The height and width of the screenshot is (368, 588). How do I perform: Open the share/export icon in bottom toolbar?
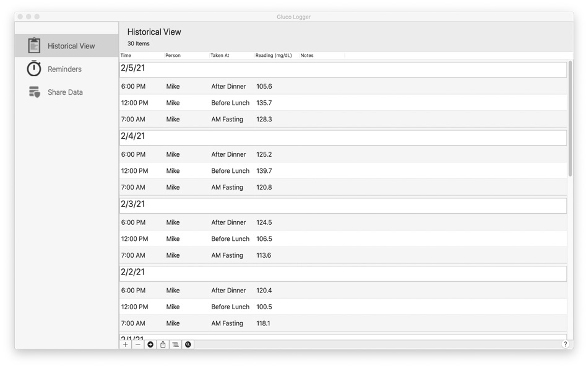[163, 344]
